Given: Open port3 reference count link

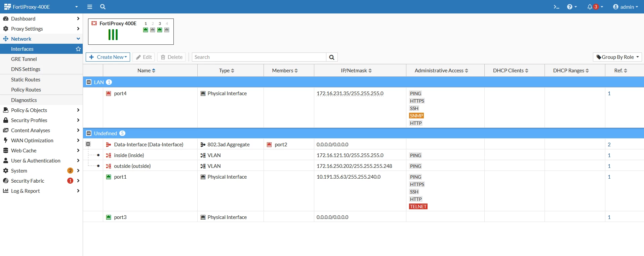Looking at the screenshot, I should tap(609, 217).
